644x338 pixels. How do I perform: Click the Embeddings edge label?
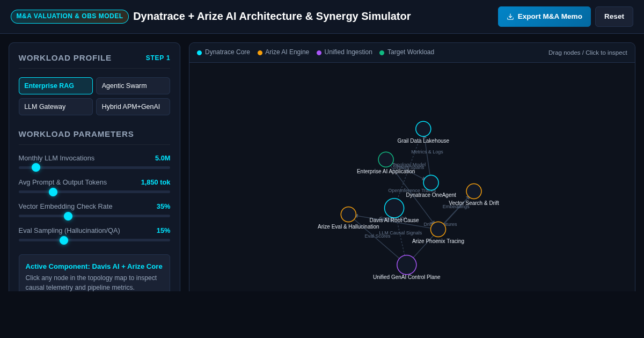(x=456, y=207)
